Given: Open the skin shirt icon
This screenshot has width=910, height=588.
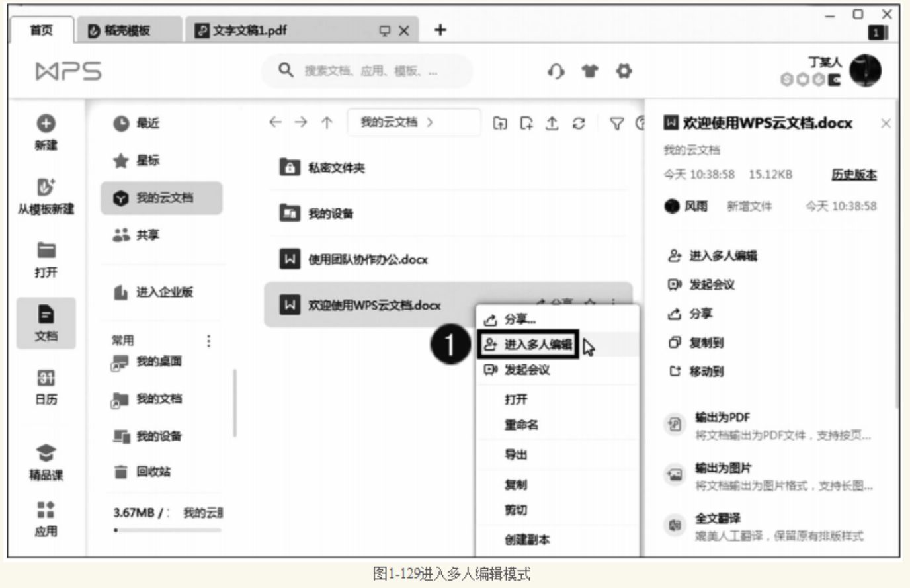Looking at the screenshot, I should point(590,71).
